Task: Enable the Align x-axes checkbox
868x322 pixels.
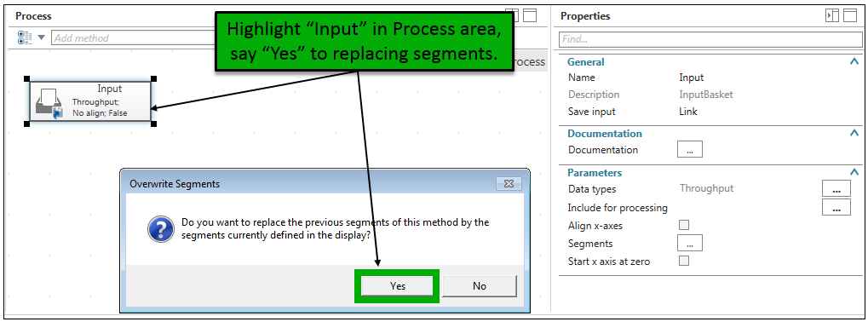Action: tap(684, 225)
